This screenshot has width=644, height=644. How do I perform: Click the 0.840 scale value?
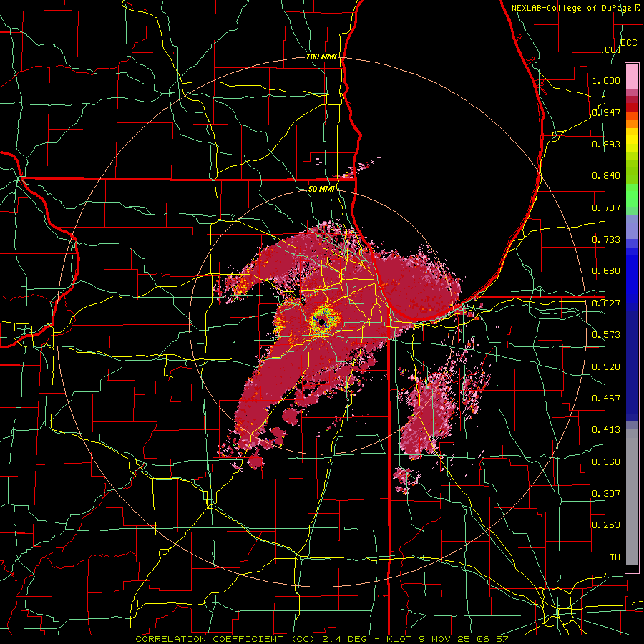point(606,176)
